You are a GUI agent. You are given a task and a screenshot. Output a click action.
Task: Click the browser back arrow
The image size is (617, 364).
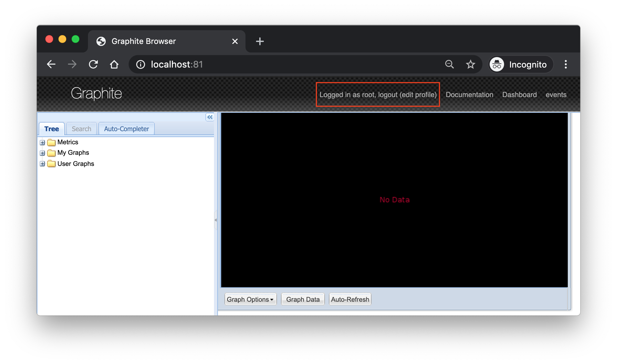pos(51,64)
